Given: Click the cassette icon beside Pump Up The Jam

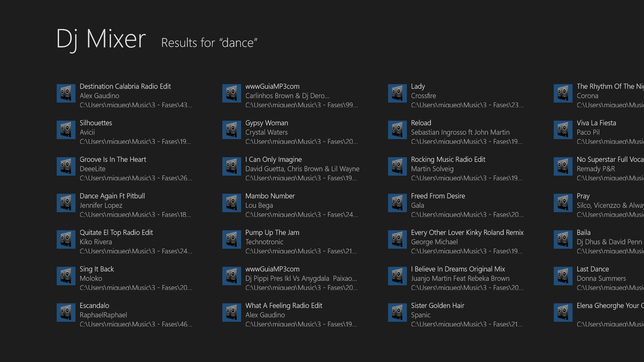Looking at the screenshot, I should click(x=231, y=239).
